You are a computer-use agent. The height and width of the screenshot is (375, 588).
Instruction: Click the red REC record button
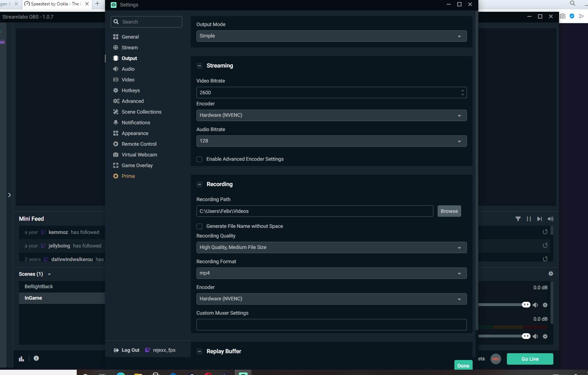click(x=495, y=359)
